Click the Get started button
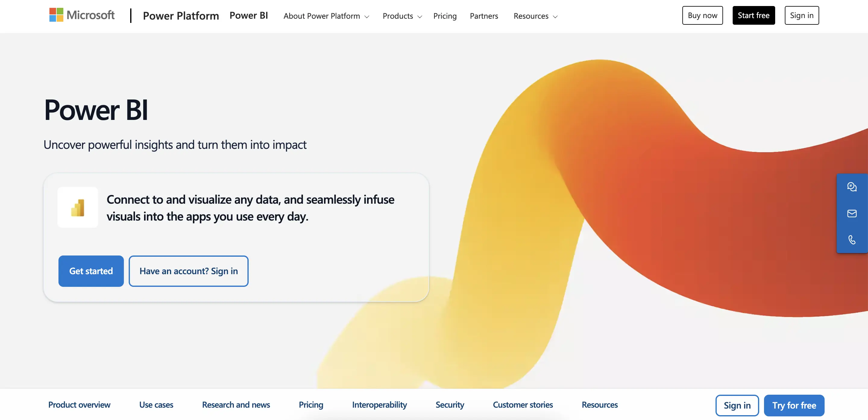Image resolution: width=868 pixels, height=420 pixels. point(91,271)
